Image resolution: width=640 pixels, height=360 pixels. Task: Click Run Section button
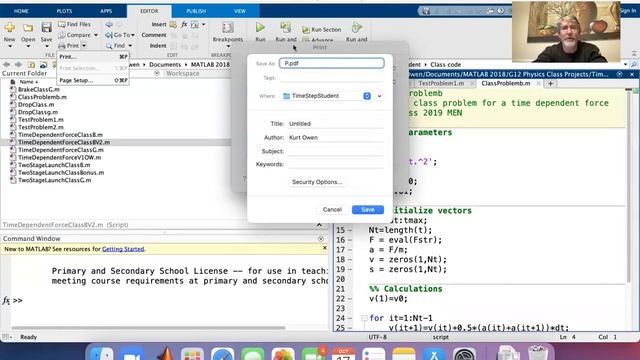tap(322, 29)
